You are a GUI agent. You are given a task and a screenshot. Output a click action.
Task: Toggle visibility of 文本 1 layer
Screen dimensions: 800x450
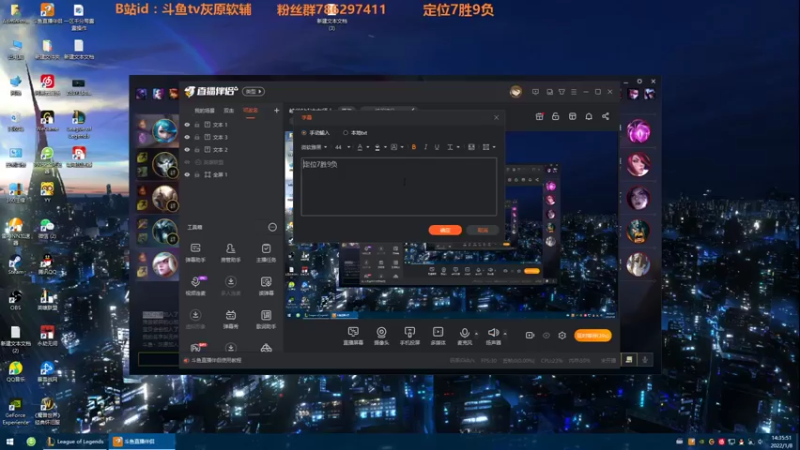coord(187,124)
